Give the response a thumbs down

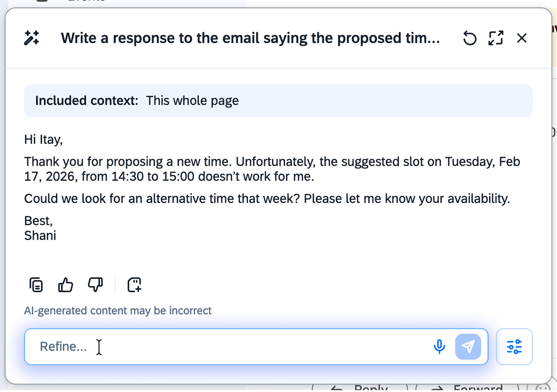coord(95,285)
